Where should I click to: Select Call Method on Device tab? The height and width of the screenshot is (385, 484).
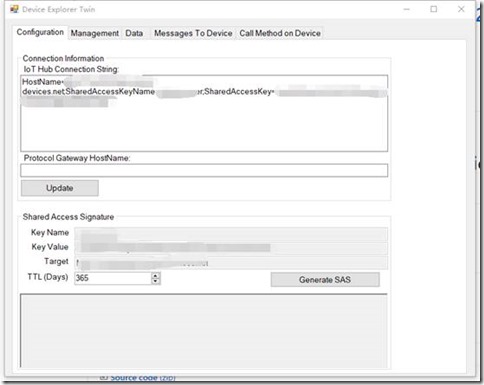click(280, 33)
